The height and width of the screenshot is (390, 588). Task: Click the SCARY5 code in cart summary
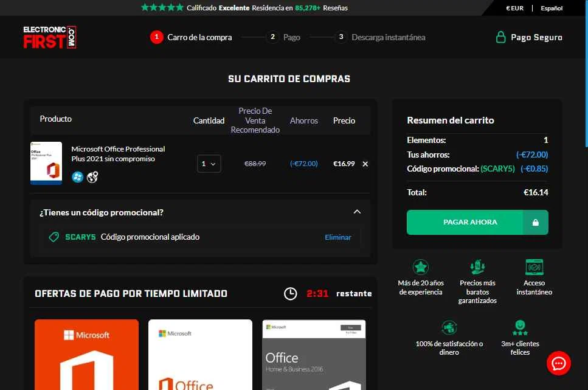pyautogui.click(x=497, y=169)
